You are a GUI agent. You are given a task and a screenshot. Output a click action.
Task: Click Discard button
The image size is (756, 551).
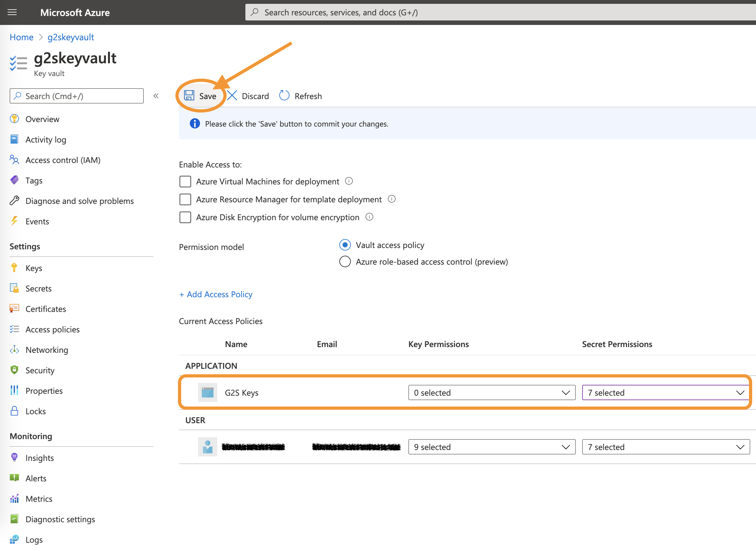(x=248, y=96)
